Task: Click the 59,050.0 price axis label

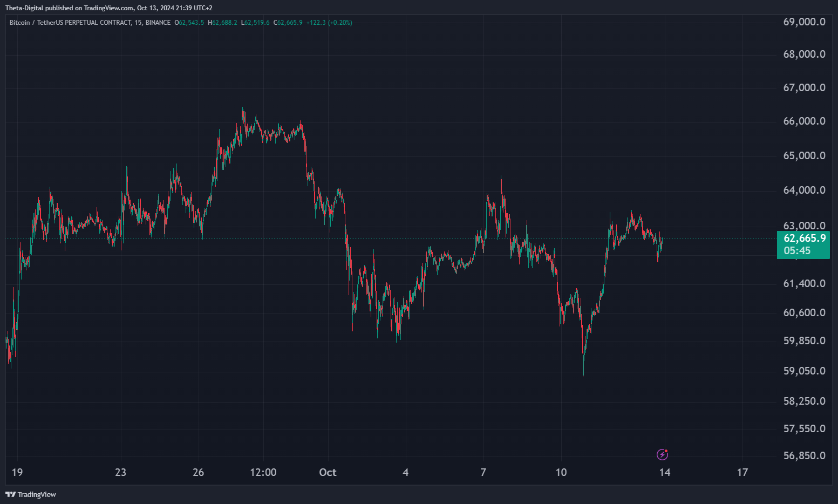Action: coord(804,371)
